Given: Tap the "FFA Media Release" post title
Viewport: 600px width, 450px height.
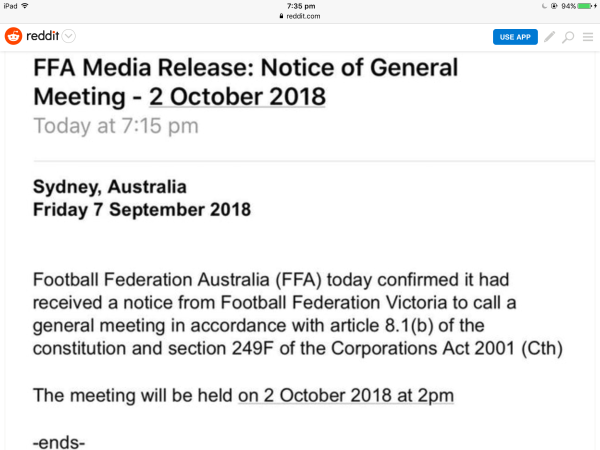Looking at the screenshot, I should (246, 82).
